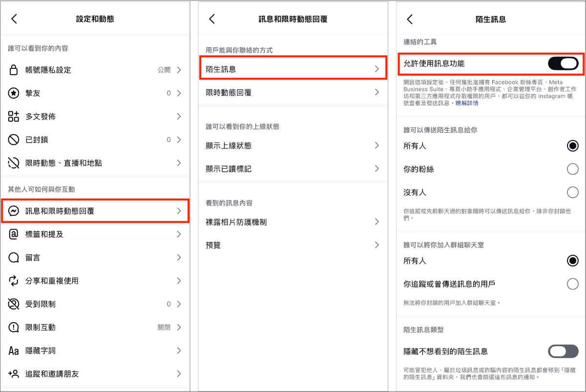Select 你的粉絲 radio option
Image resolution: width=586 pixels, height=392 pixels.
[572, 169]
